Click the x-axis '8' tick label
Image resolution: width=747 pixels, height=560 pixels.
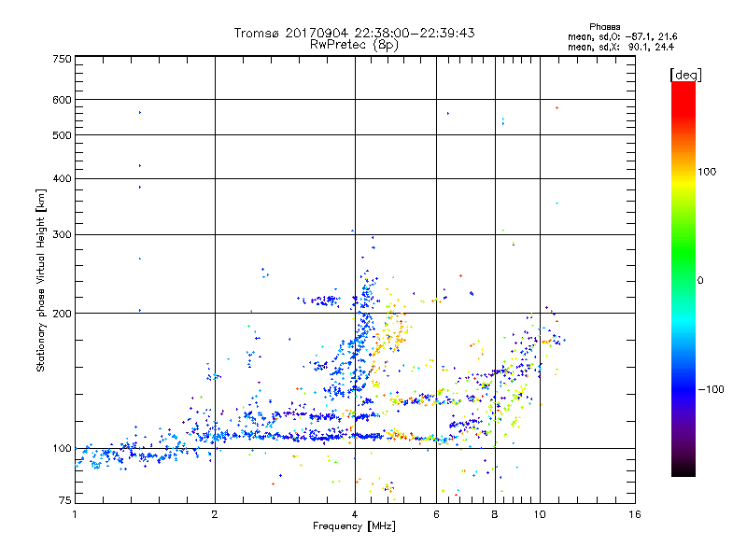[x=495, y=514]
